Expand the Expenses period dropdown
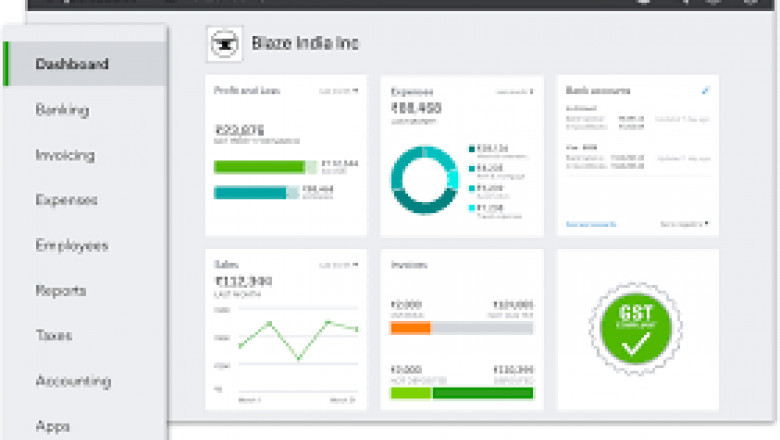The image size is (780, 440). pos(516,91)
